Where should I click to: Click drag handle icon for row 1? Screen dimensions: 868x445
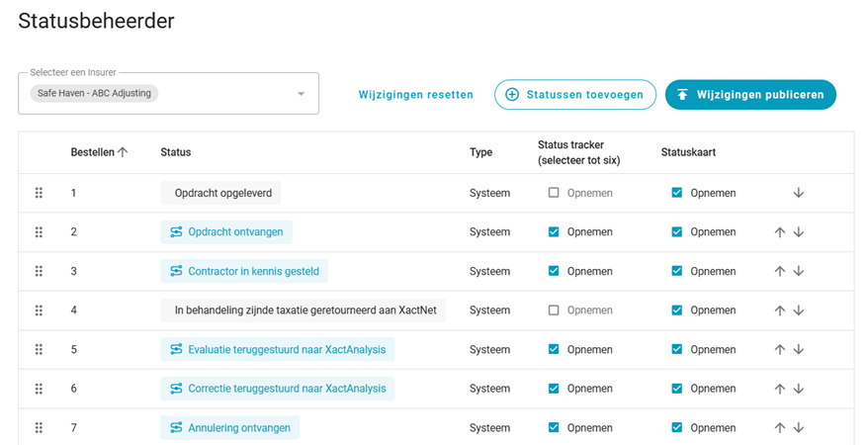coord(39,193)
